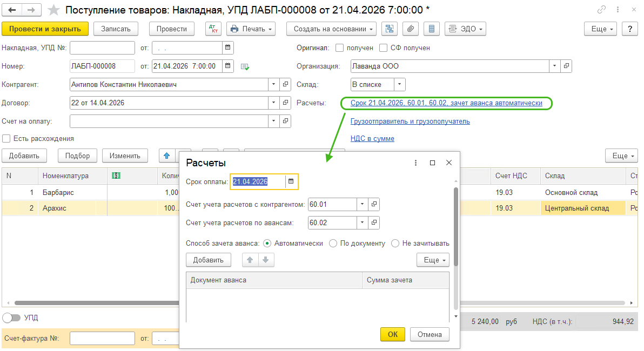Open НДС в сумме link
Image resolution: width=644 pixels, height=351 pixels.
pyautogui.click(x=372, y=139)
